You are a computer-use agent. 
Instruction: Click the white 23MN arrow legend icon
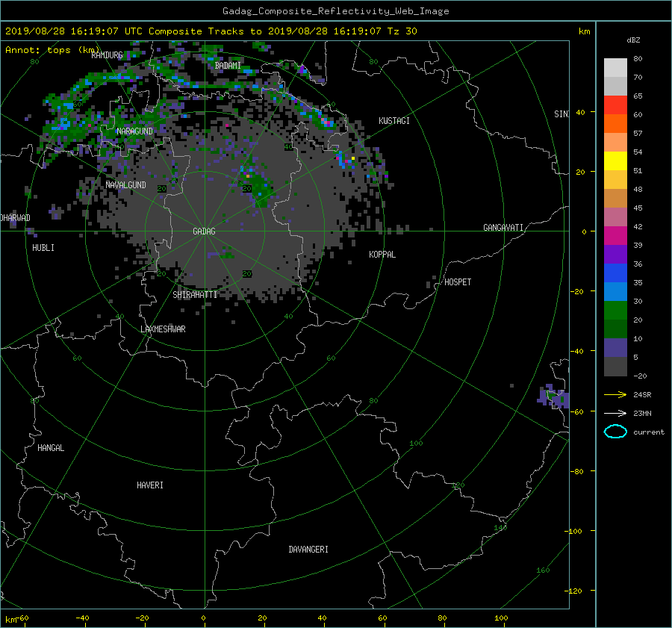pyautogui.click(x=615, y=413)
